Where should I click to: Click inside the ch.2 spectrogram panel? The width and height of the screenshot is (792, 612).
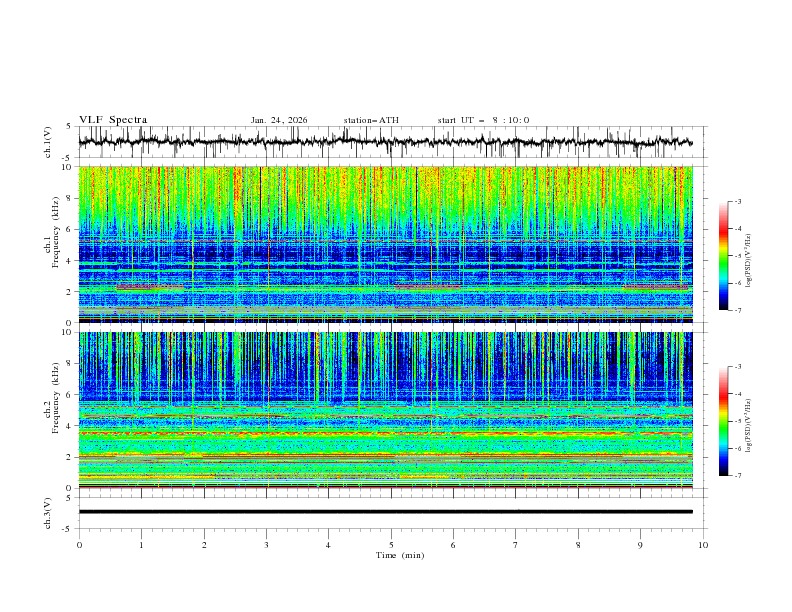[x=385, y=410]
